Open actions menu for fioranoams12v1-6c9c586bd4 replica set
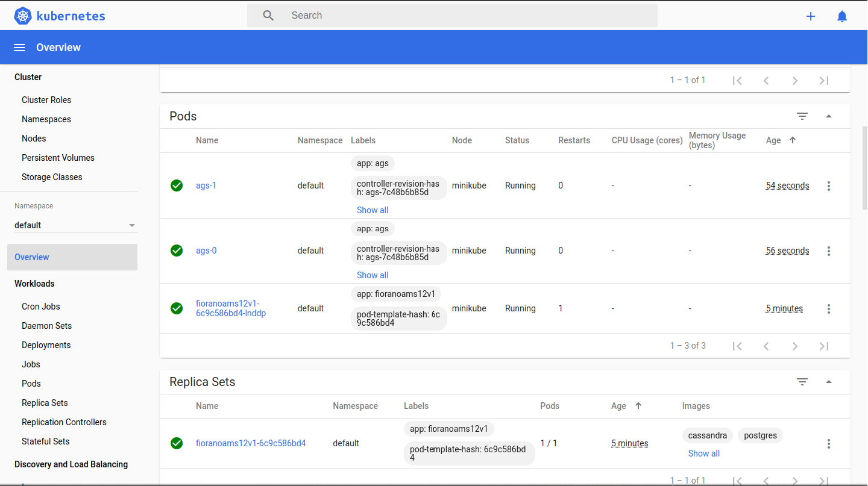Image resolution: width=868 pixels, height=486 pixels. (x=829, y=444)
